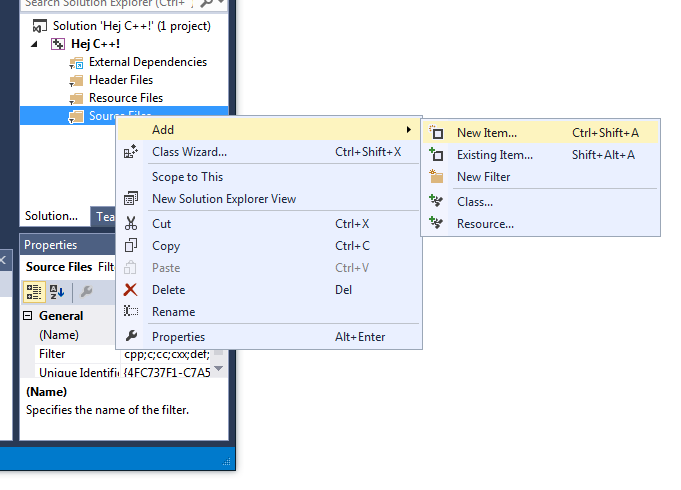The height and width of the screenshot is (490, 681).
Task: Choose Resource... from the Add submenu
Action: [541, 224]
